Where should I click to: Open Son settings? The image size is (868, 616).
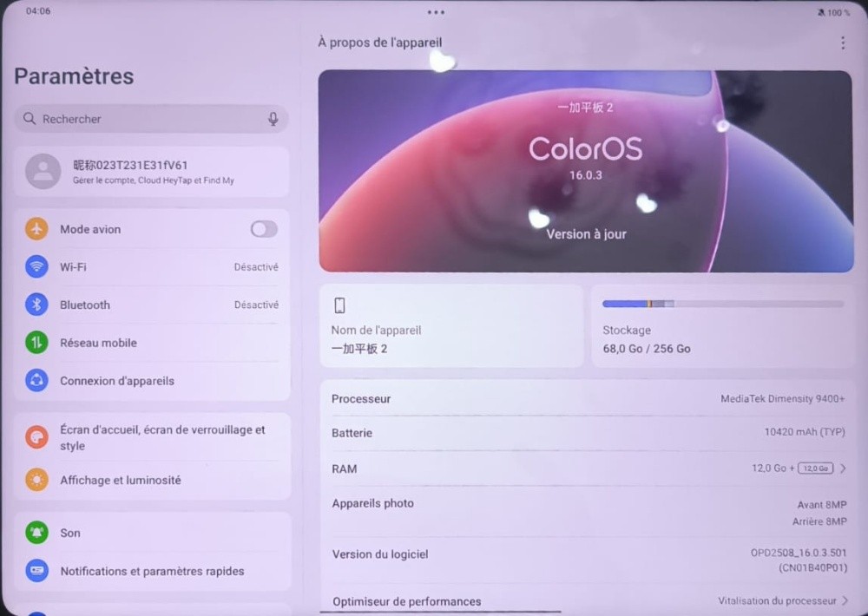pos(152,533)
